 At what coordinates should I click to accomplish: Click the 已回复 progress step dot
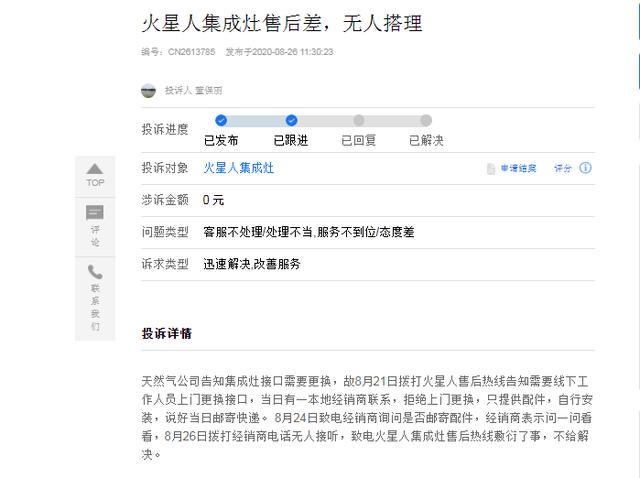tap(359, 120)
